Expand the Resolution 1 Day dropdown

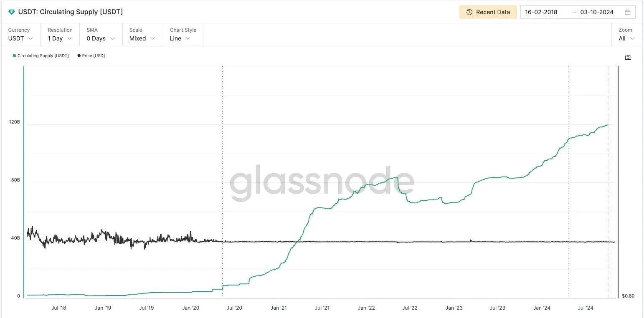(x=60, y=38)
